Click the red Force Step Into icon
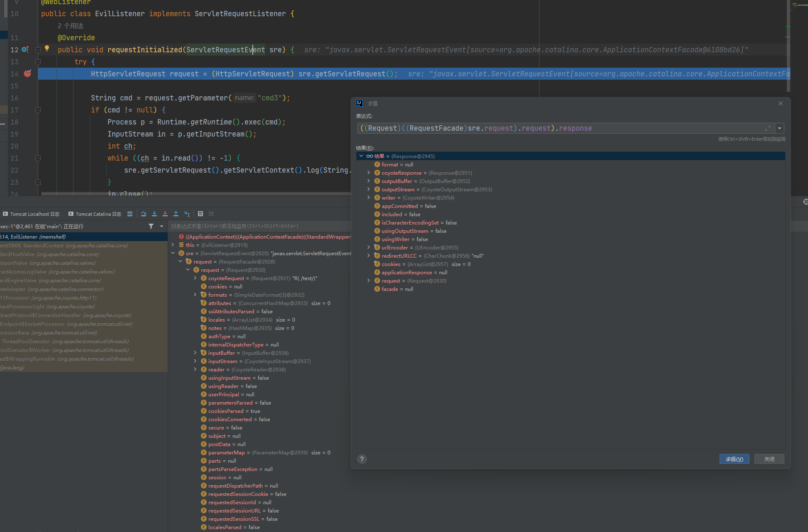The width and height of the screenshot is (808, 532). (165, 214)
